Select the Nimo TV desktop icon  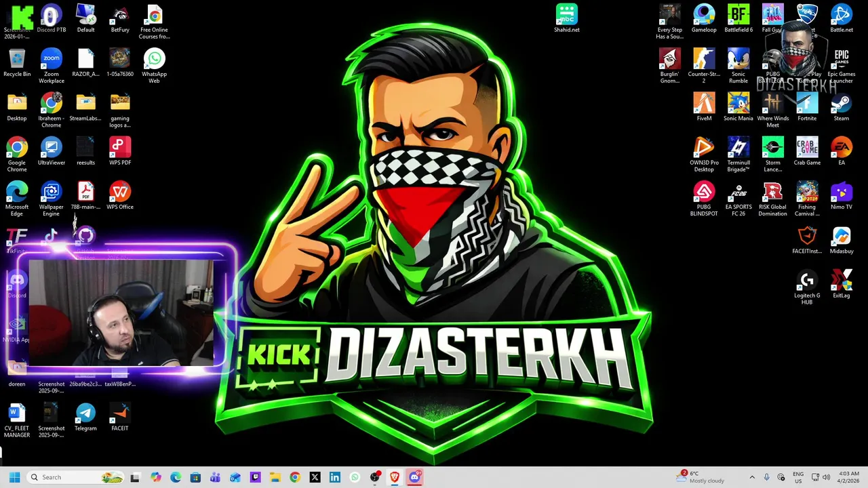tap(841, 195)
